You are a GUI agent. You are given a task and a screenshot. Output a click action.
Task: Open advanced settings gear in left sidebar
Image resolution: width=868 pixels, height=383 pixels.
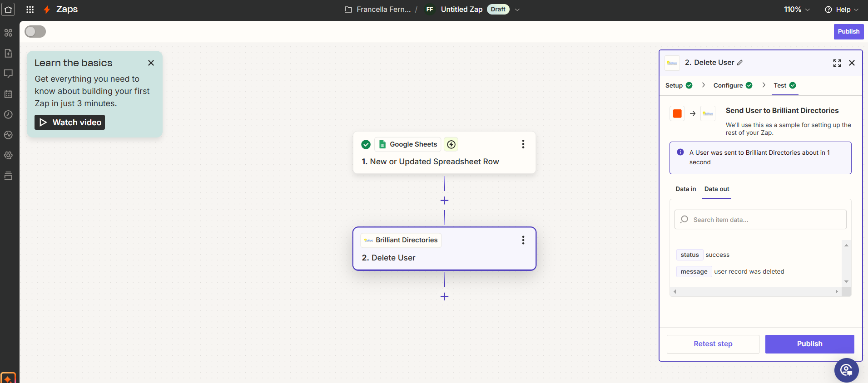click(x=8, y=155)
